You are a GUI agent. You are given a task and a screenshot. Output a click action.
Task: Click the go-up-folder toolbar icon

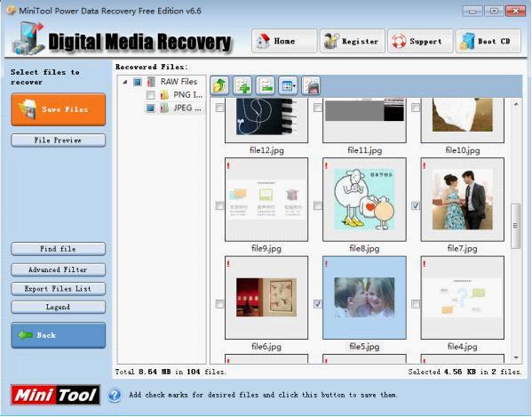pyautogui.click(x=219, y=85)
